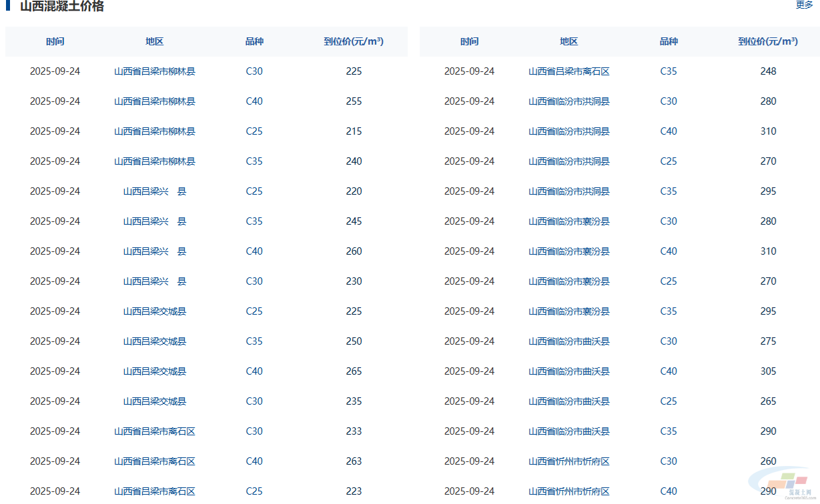Viewport: 820px width, 504px height.
Task: Click 地区 column header in right table
Action: pyautogui.click(x=568, y=41)
